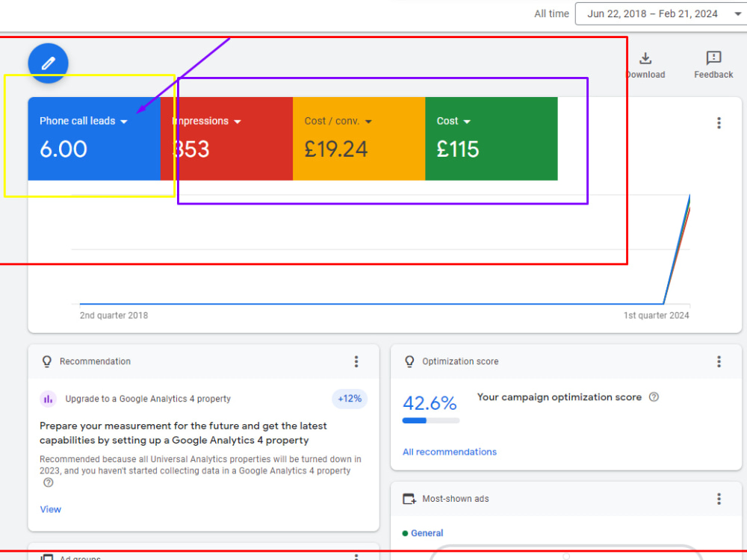Click the 2nd quarter 2018 axis label
Image resolution: width=747 pixels, height=560 pixels.
[x=114, y=315]
